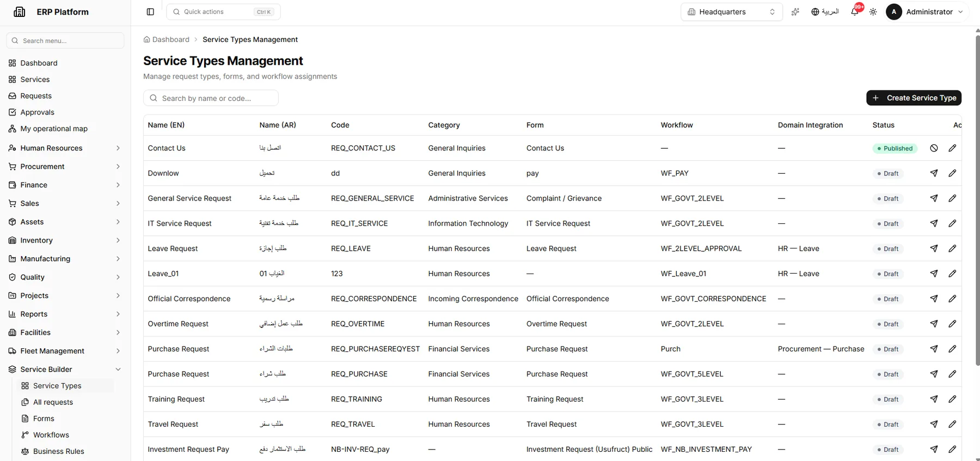
Task: Click the Search menu field
Action: pos(65,40)
